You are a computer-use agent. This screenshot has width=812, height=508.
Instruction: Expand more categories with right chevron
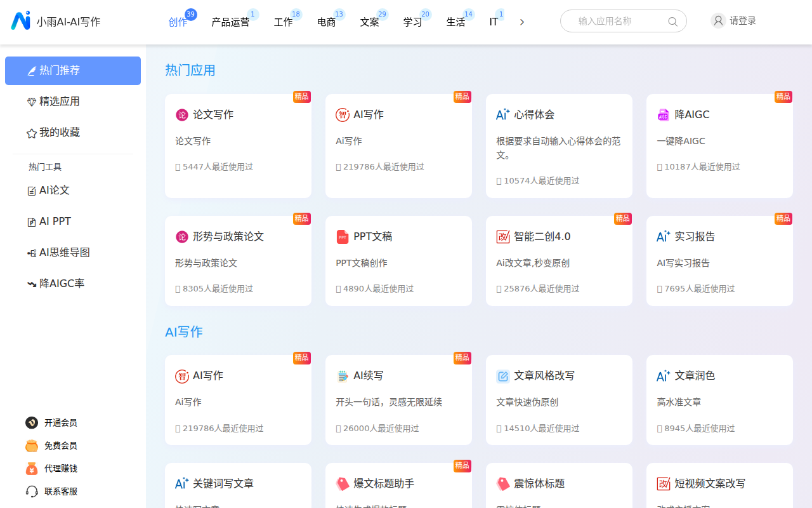click(x=522, y=22)
